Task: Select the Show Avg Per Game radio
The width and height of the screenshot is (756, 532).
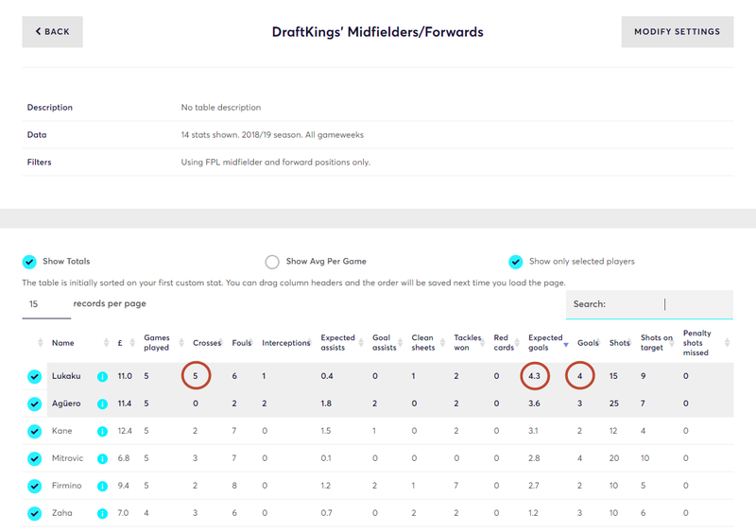Action: (x=272, y=262)
